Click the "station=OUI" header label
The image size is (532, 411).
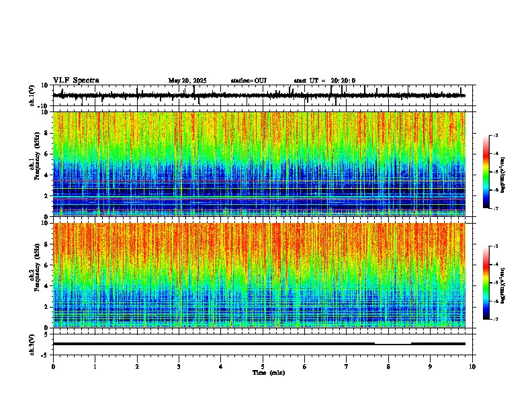point(249,81)
